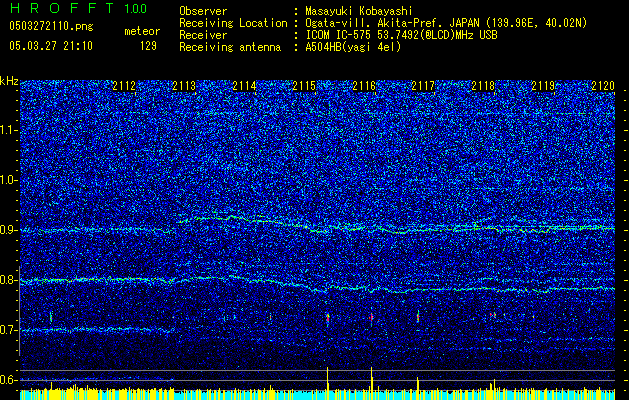Click the 2118 time marker
629x400 pixels.
coord(483,86)
